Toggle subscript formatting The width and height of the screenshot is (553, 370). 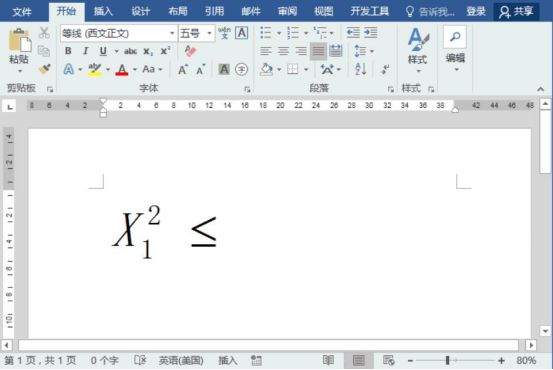[x=148, y=52]
